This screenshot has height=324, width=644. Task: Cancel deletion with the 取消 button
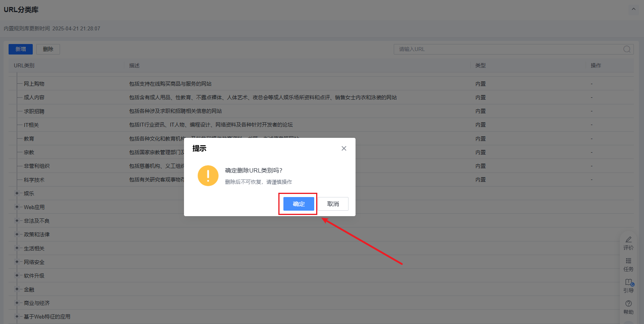click(333, 204)
